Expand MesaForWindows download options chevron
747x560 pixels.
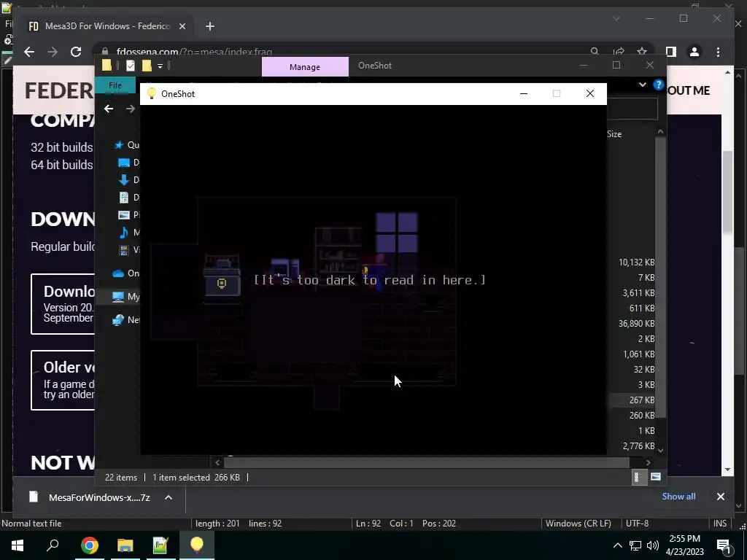pos(169,497)
